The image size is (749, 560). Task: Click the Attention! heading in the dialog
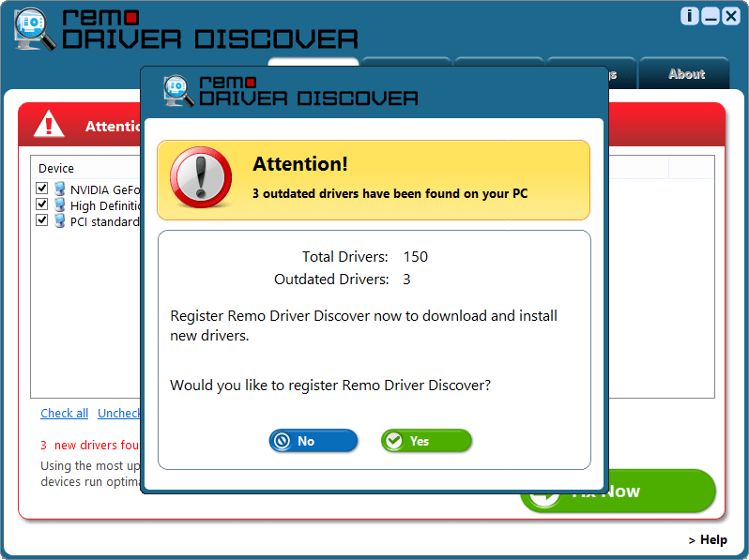[300, 164]
